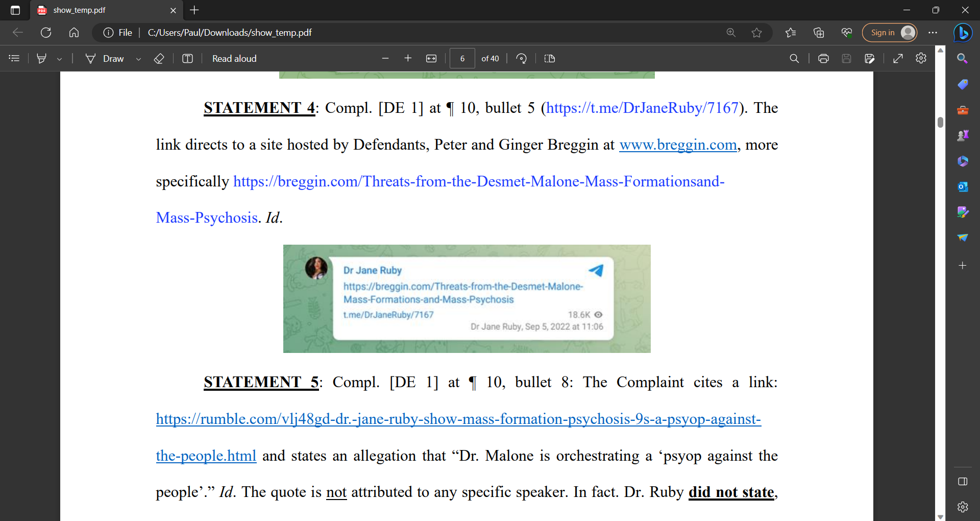This screenshot has height=521, width=980.
Task: Open sidebar Search icon
Action: pos(963,59)
